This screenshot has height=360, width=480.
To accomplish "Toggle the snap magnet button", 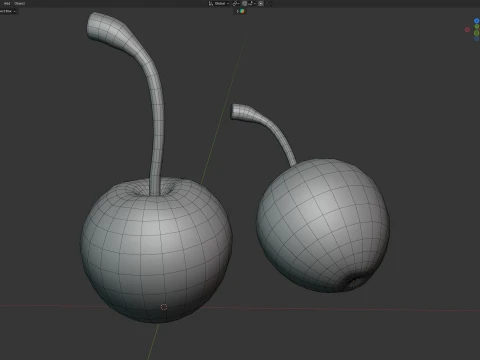I will pos(244,3).
